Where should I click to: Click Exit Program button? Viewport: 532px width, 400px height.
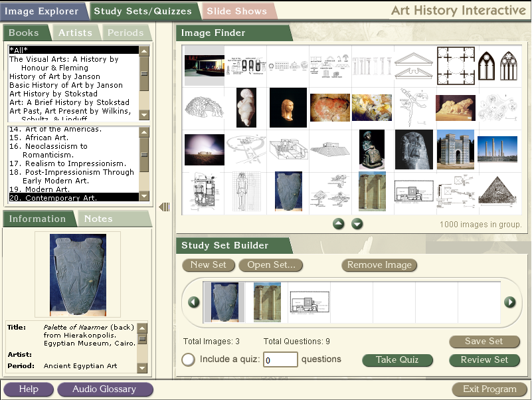489,389
